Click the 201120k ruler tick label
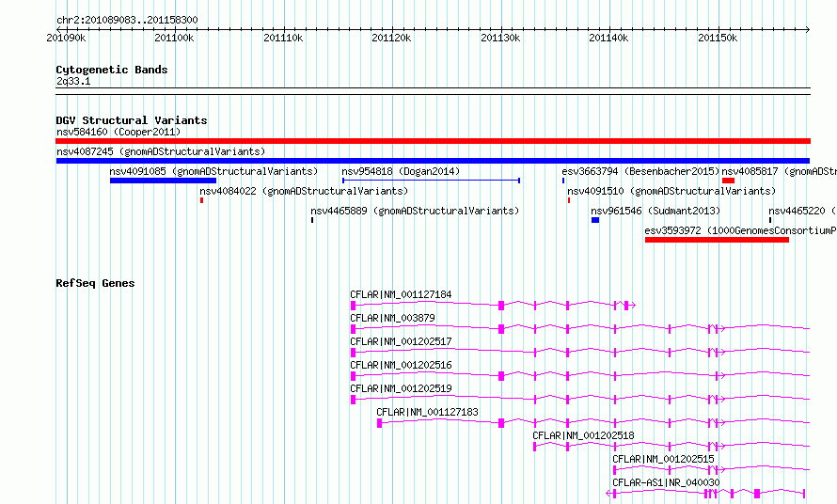The height and width of the screenshot is (504, 837). click(x=392, y=38)
